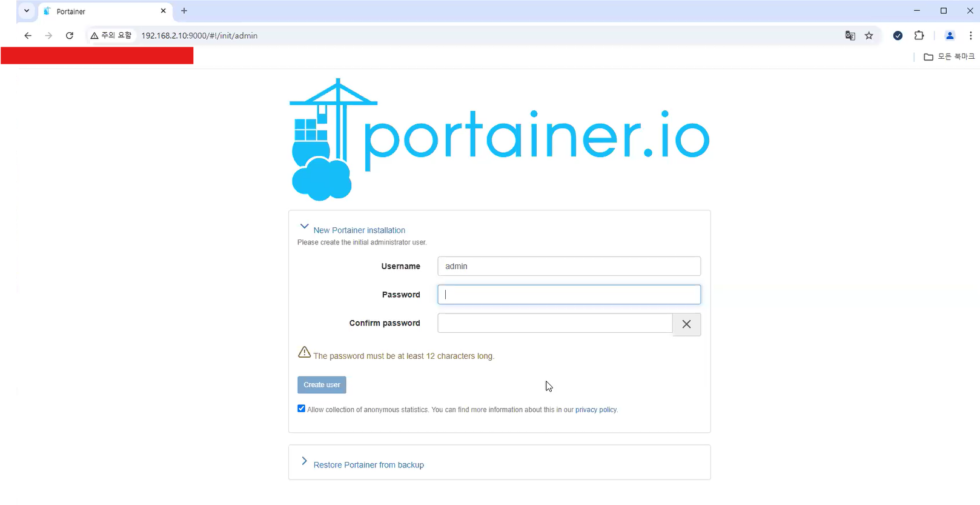980x505 pixels.
Task: Click the New Portainer installation heading
Action: (359, 230)
